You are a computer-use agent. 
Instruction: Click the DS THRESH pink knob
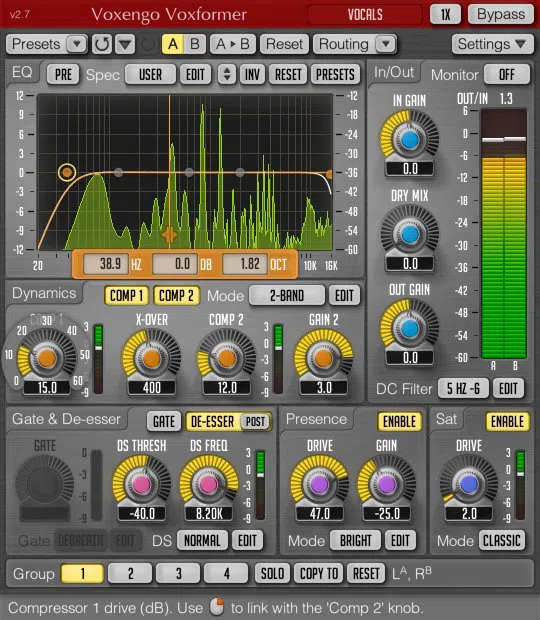point(142,484)
